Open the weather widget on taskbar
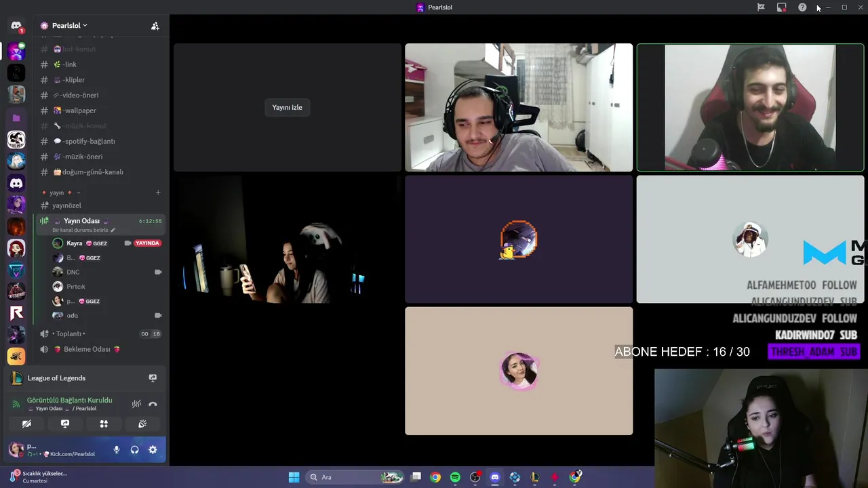Viewport: 868px width, 488px height. tap(39, 477)
